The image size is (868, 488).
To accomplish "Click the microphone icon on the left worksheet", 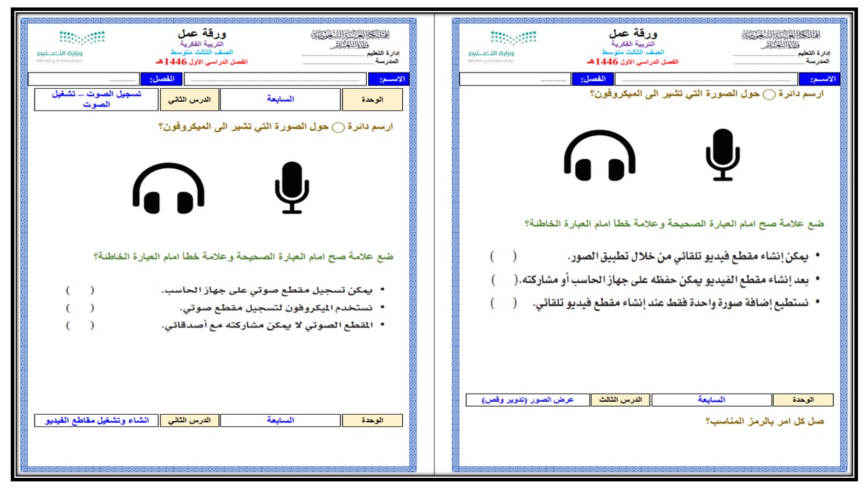I will [292, 188].
